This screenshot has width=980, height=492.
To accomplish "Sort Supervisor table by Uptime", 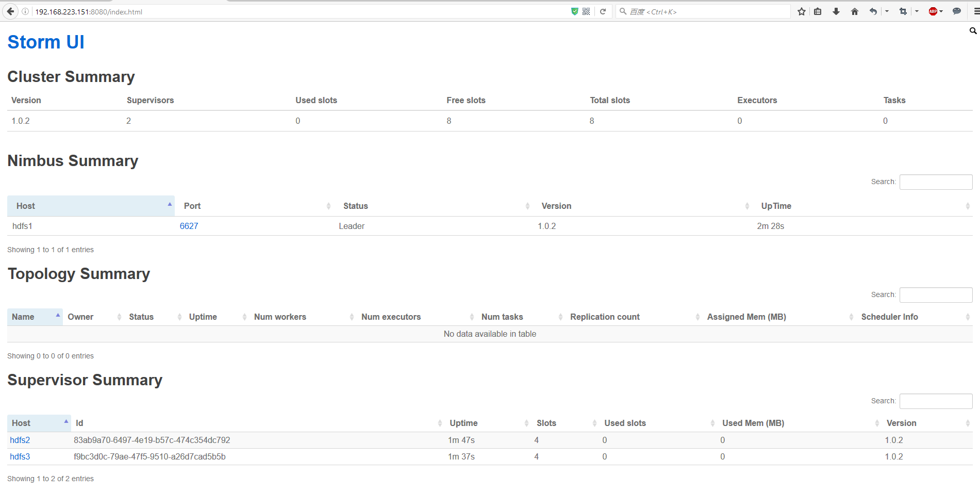I will (488, 423).
